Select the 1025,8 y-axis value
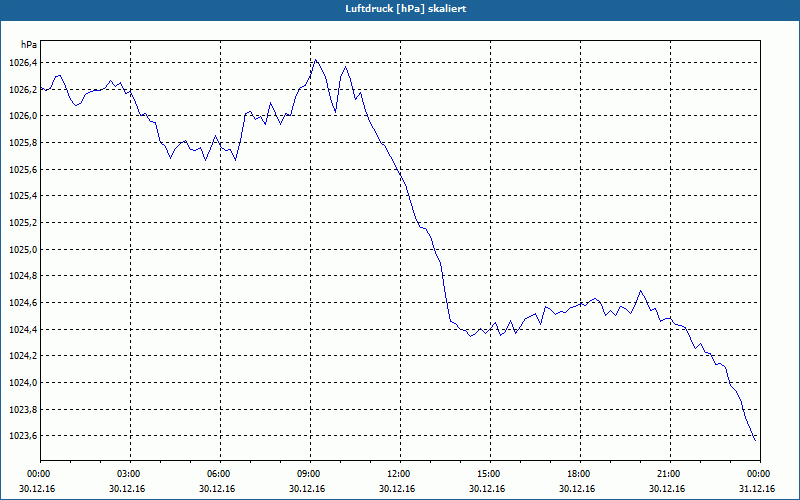 point(23,143)
